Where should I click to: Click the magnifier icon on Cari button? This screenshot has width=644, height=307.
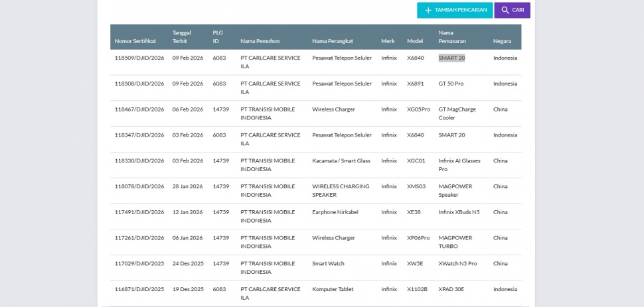(505, 11)
